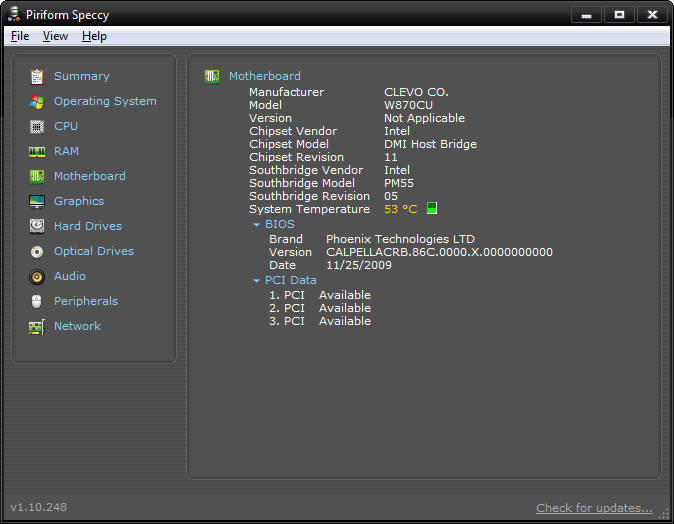Click the Peripherals mouse icon
This screenshot has height=524, width=674.
pyautogui.click(x=37, y=302)
